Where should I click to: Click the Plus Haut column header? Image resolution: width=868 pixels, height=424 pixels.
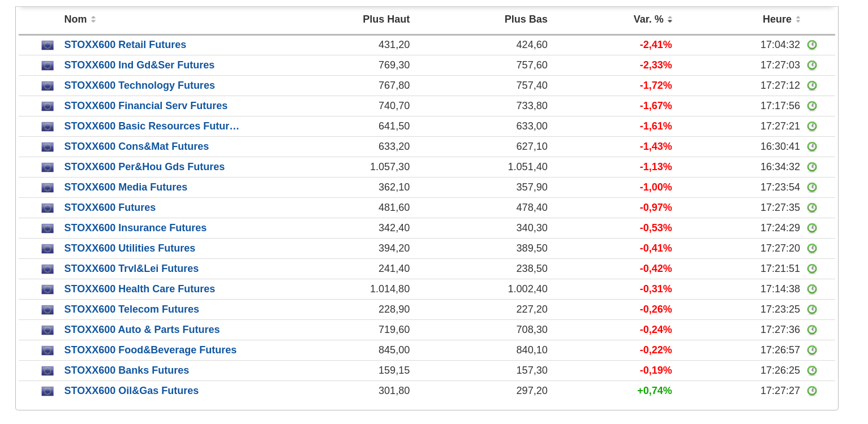click(386, 19)
